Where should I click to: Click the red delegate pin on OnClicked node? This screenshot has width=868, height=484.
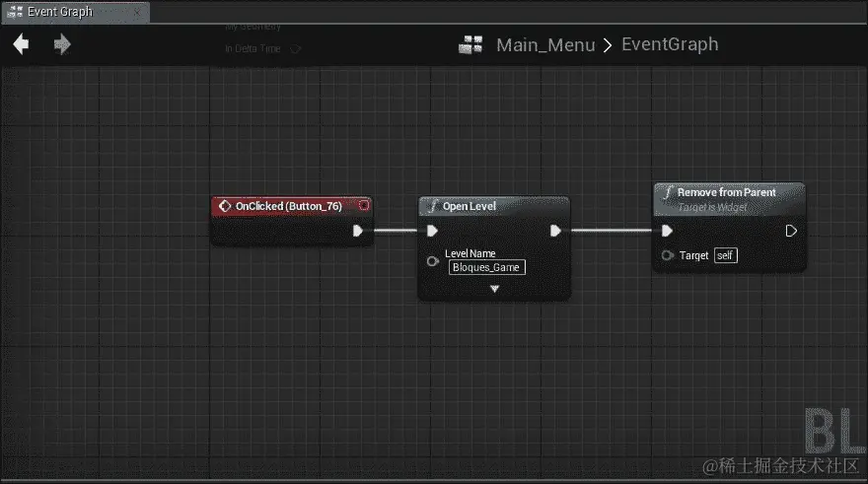[364, 205]
